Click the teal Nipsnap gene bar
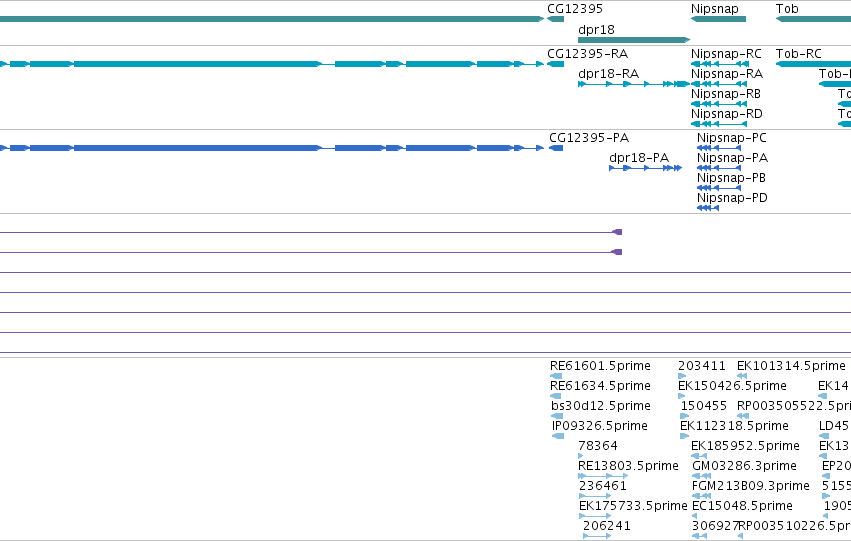The height and width of the screenshot is (541, 851). pyautogui.click(x=719, y=19)
